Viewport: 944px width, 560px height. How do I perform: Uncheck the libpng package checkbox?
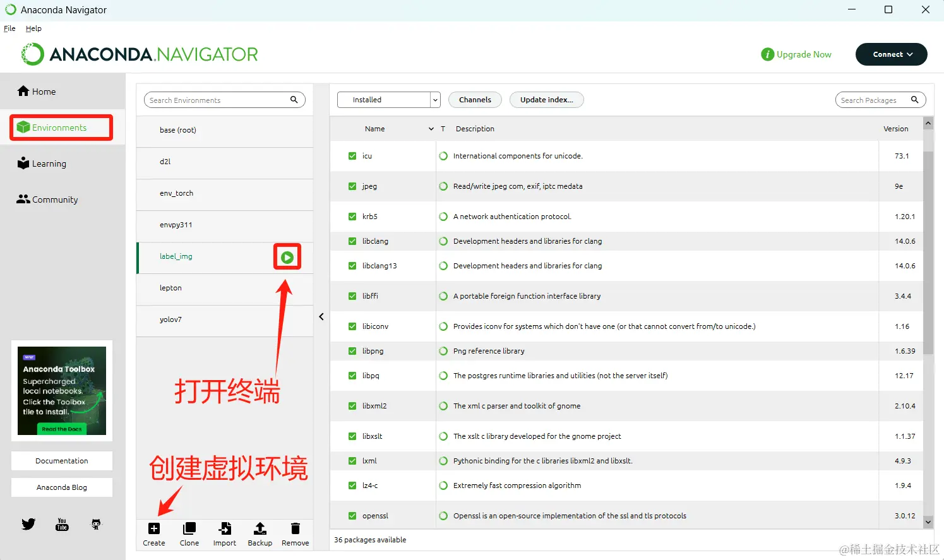[x=352, y=351]
